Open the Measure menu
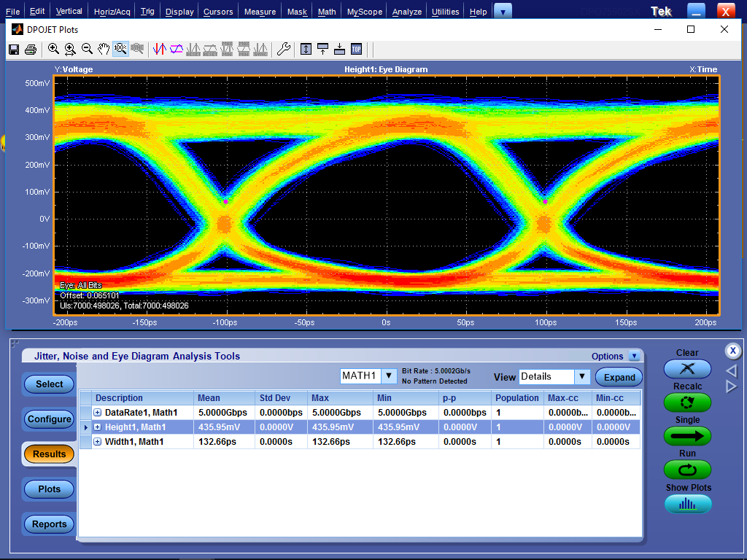The width and height of the screenshot is (747, 560). click(x=260, y=12)
